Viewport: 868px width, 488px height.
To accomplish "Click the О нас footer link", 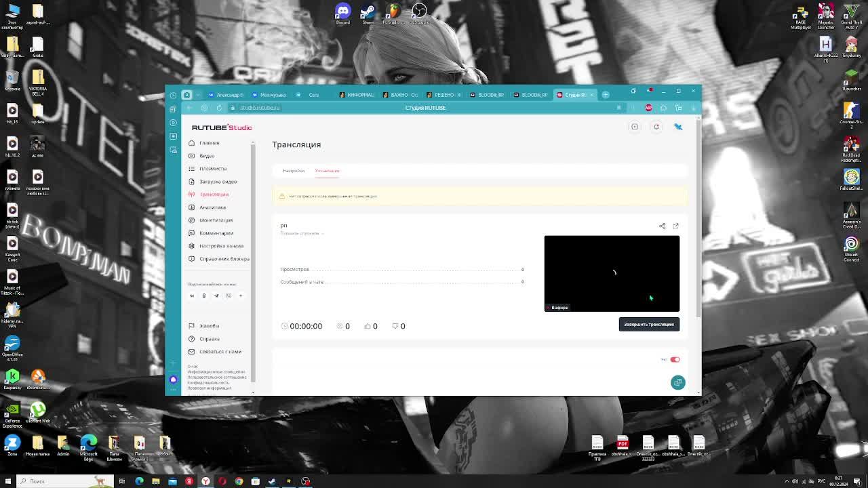I will (x=193, y=367).
